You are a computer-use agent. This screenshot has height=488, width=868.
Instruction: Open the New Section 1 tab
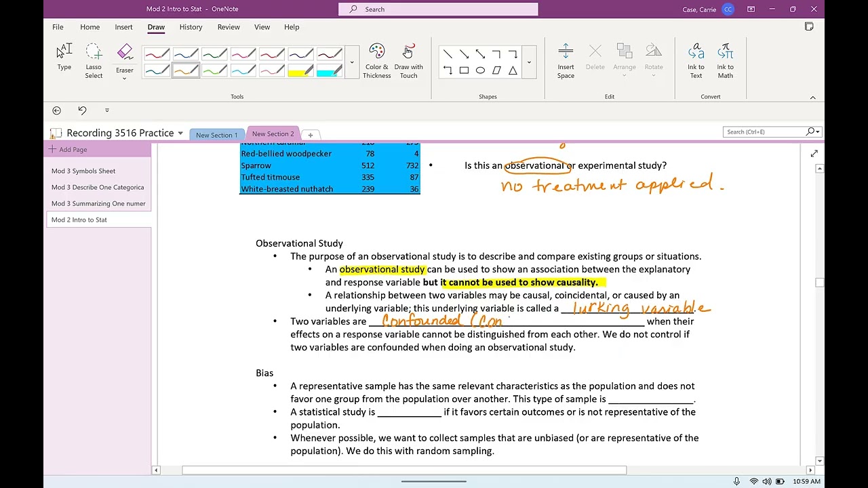pos(217,135)
